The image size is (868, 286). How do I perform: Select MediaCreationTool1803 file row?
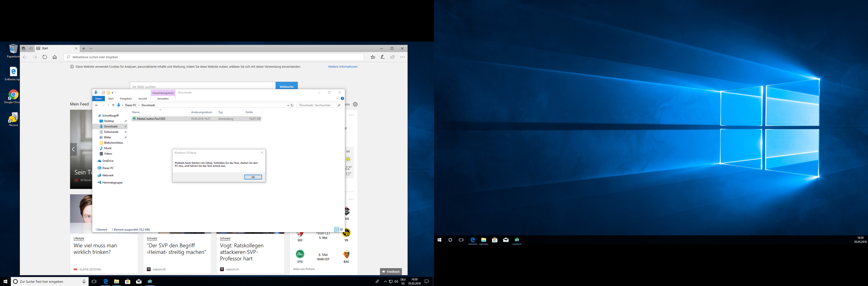click(x=196, y=119)
